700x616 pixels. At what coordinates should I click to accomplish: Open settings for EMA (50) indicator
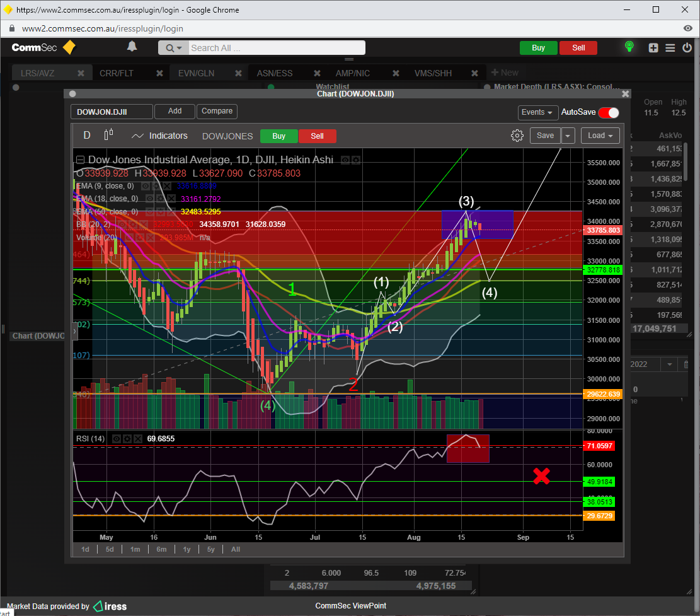click(160, 212)
